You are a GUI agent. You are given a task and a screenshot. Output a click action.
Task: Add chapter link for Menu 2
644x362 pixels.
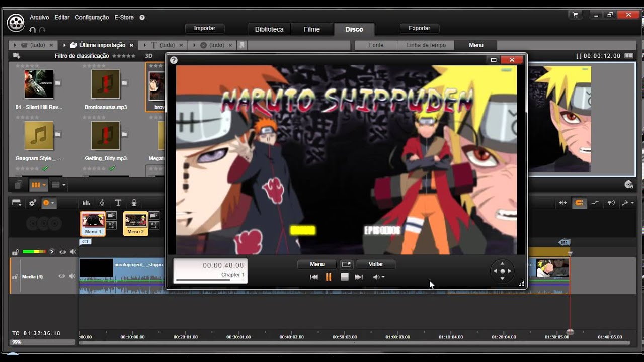(x=154, y=216)
